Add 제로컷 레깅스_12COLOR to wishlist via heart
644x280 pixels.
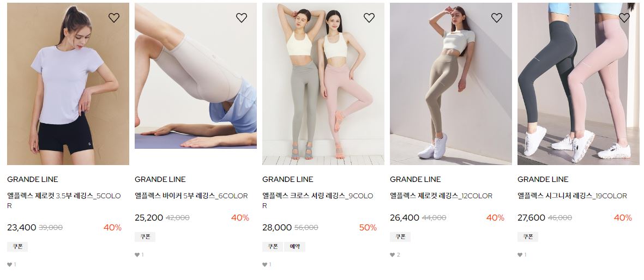click(497, 17)
